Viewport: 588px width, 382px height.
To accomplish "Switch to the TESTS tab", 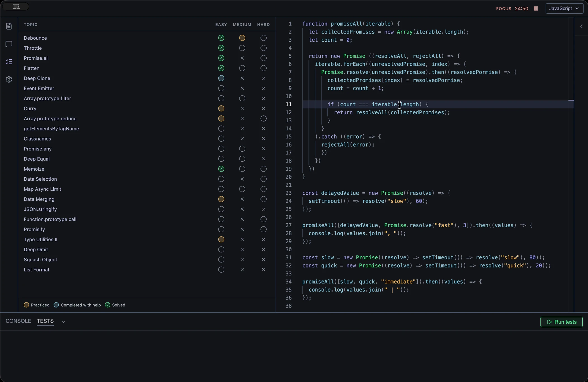I will click(x=45, y=321).
